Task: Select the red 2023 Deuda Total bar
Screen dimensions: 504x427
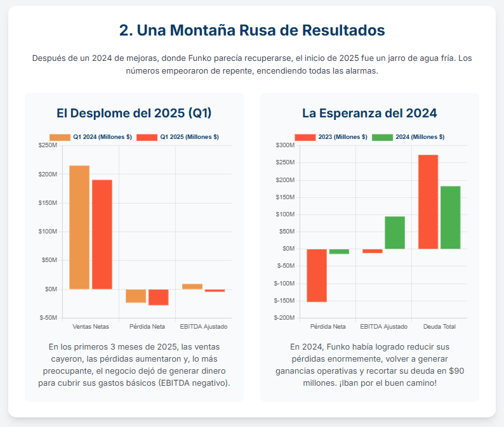Action: pyautogui.click(x=428, y=202)
